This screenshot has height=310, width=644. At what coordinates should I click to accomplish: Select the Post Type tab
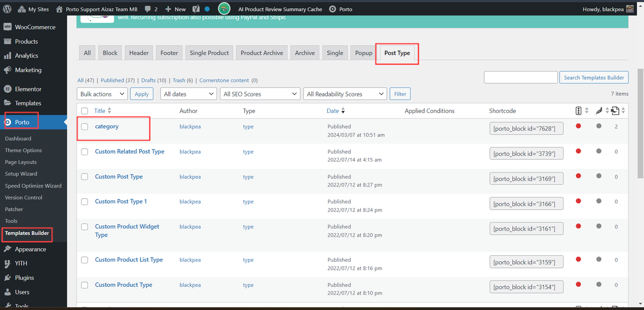[397, 53]
